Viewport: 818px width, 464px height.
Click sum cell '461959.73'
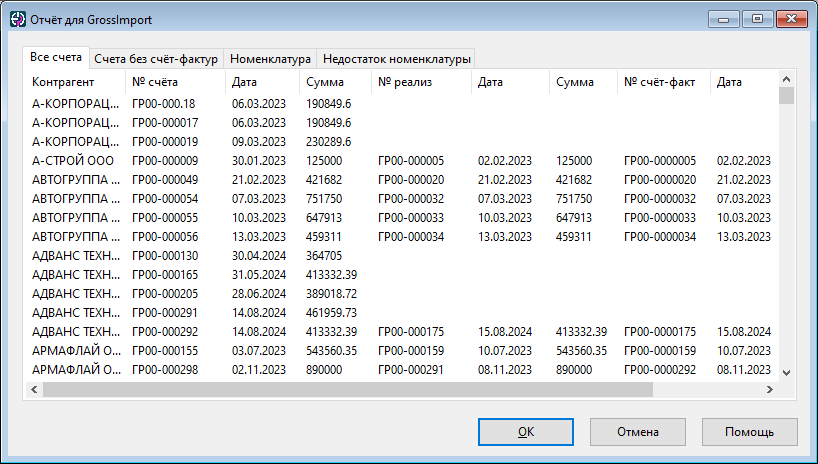coord(331,313)
